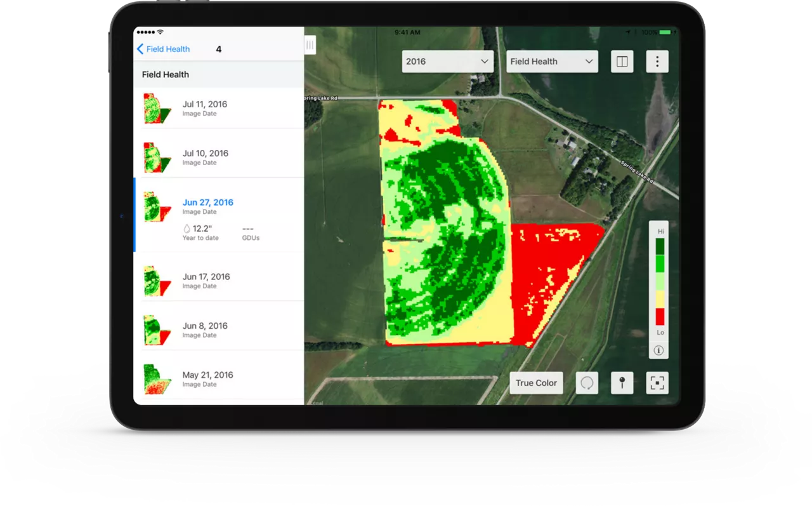Tap the fit-to-field extent icon

(657, 383)
